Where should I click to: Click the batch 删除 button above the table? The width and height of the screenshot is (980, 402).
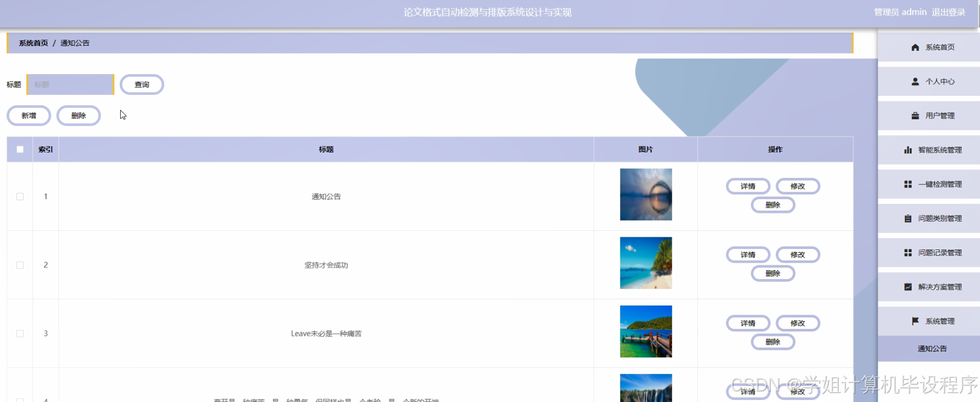coord(79,115)
